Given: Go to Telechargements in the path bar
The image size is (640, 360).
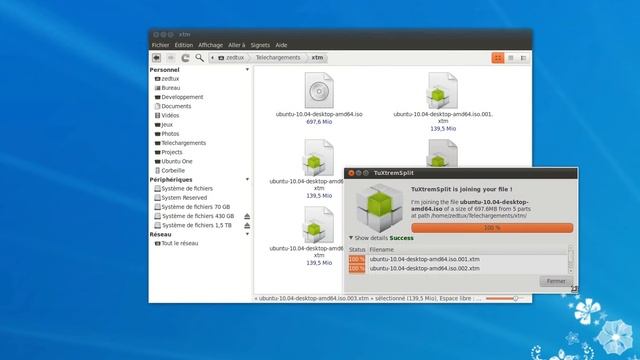Looking at the screenshot, I should click(278, 58).
